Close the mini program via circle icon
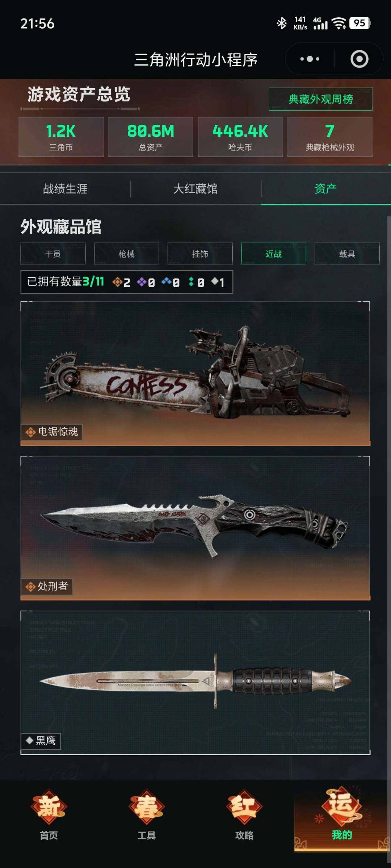The image size is (391, 868). [x=359, y=59]
